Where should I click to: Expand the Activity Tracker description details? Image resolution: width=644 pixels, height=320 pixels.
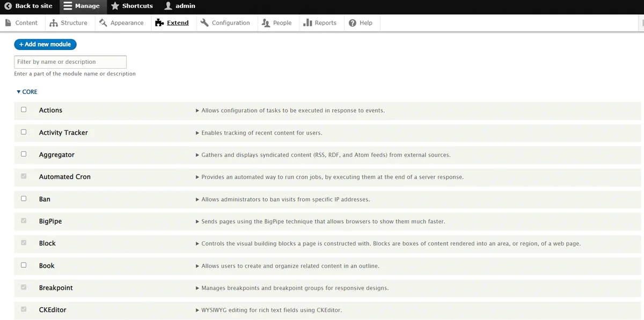259,133
